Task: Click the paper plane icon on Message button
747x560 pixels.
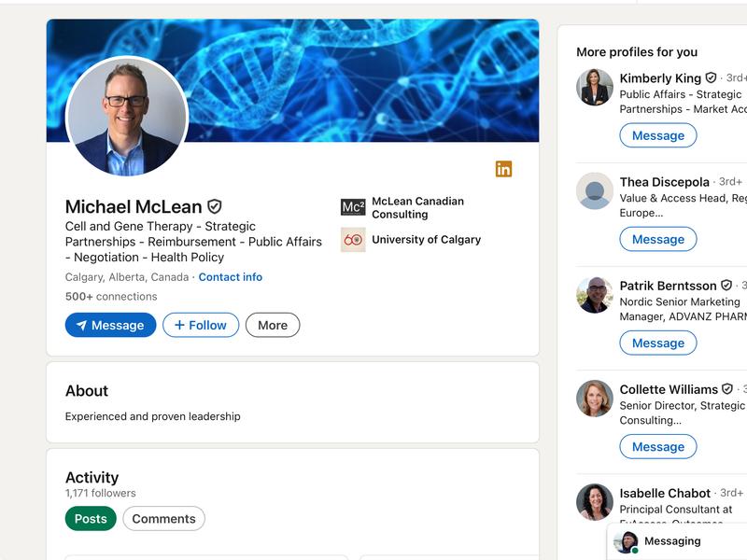Action: pyautogui.click(x=81, y=325)
